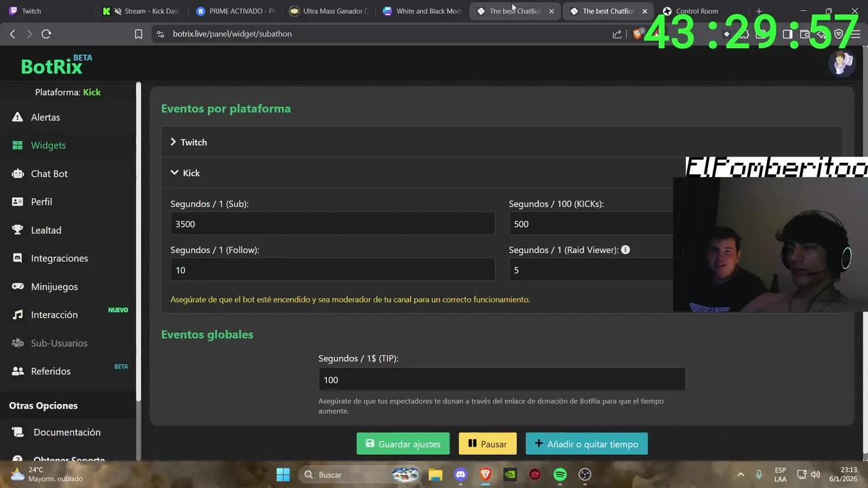Image resolution: width=868 pixels, height=488 pixels.
Task: Open Minijuegos gamepad section
Action: pyautogui.click(x=68, y=287)
